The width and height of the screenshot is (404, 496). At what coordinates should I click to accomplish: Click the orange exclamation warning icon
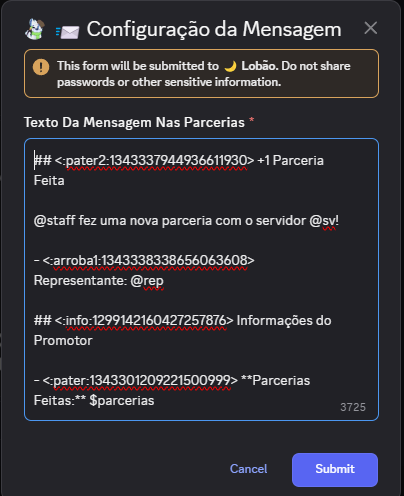[x=41, y=67]
